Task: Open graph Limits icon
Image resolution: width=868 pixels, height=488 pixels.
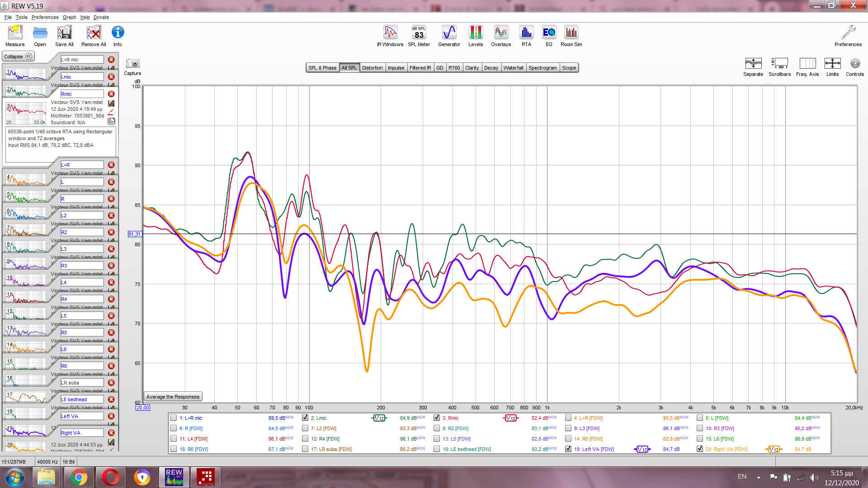Action: [832, 67]
